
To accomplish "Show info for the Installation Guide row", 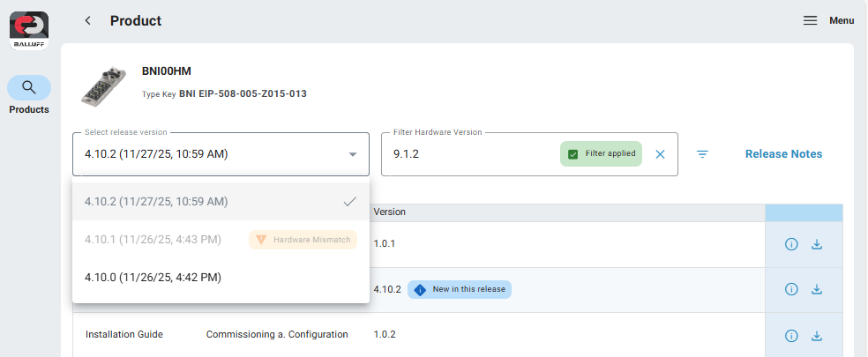I will pos(791,336).
